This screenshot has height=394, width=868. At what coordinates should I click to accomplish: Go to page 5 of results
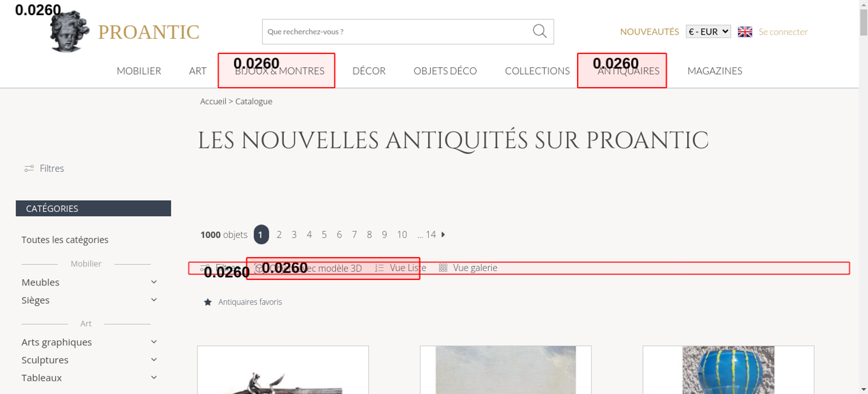[x=324, y=235]
